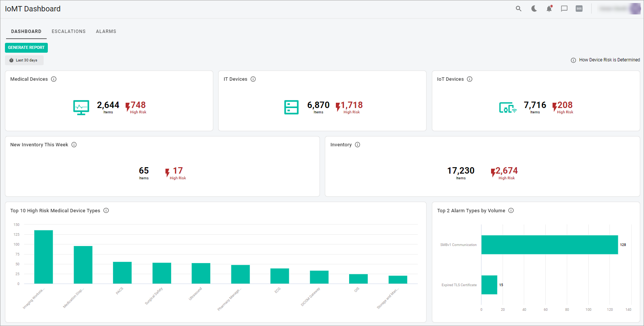Open 748 high risk medical devices
The height and width of the screenshot is (326, 644).
pyautogui.click(x=136, y=107)
